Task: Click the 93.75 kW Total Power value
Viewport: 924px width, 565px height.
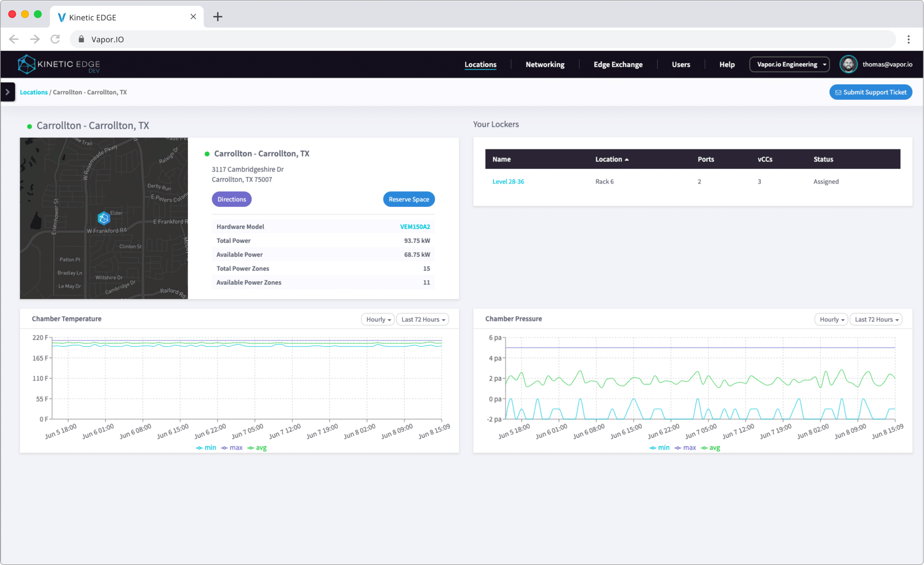Action: tap(417, 241)
